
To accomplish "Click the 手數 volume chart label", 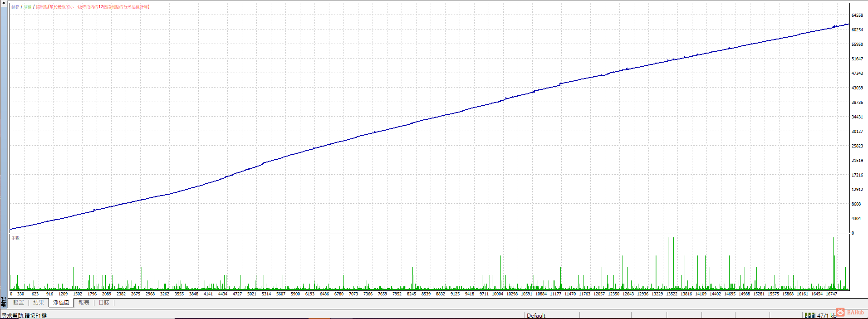I will coord(15,238).
